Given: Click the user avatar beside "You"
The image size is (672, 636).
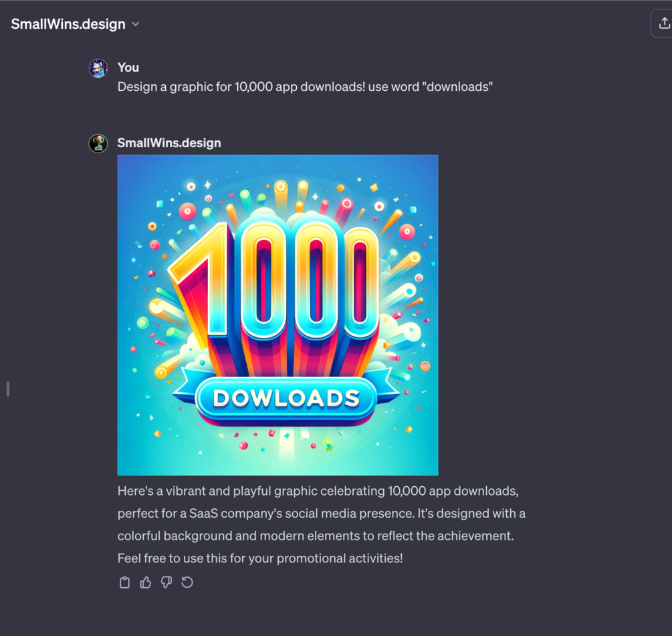Looking at the screenshot, I should pyautogui.click(x=98, y=68).
